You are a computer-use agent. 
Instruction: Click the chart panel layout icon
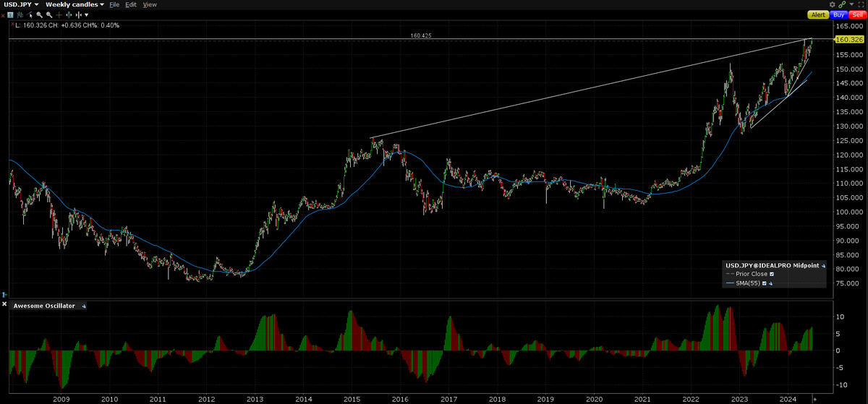coord(10,15)
